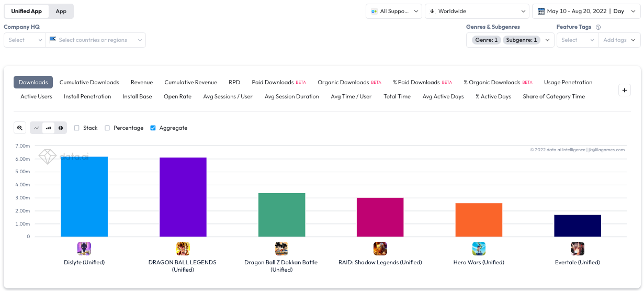Image resolution: width=644 pixels, height=291 pixels.
Task: Switch to bar chart view
Action: (48, 128)
